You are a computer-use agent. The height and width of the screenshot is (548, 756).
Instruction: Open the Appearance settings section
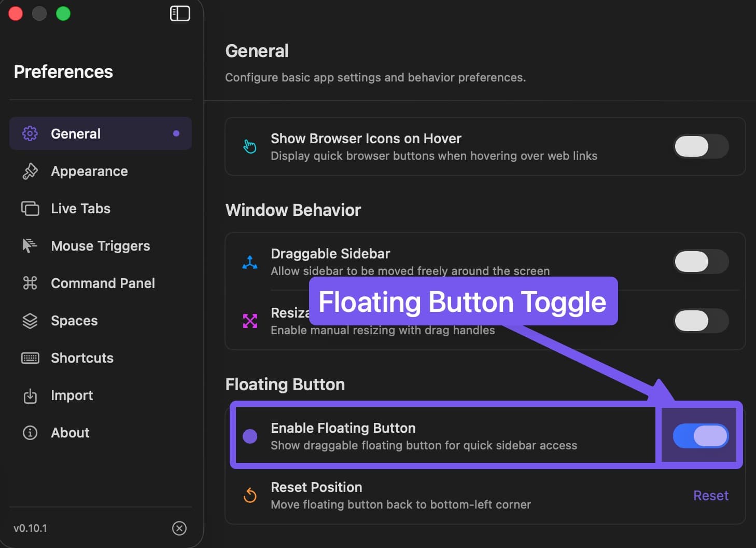click(x=89, y=171)
